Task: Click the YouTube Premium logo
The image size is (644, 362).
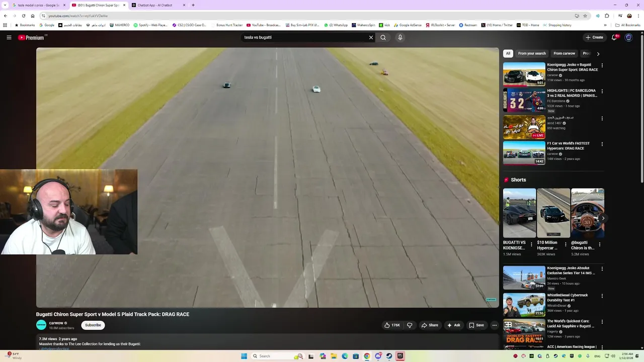Action: (x=31, y=37)
